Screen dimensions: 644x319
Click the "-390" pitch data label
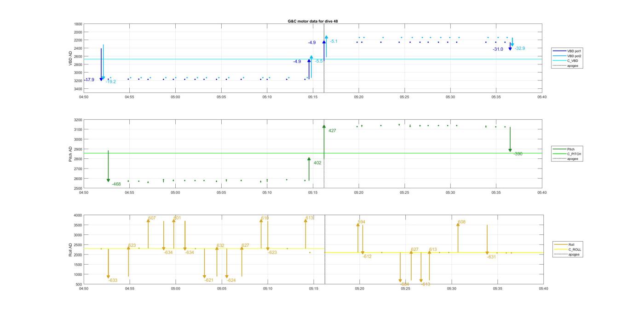pyautogui.click(x=518, y=154)
